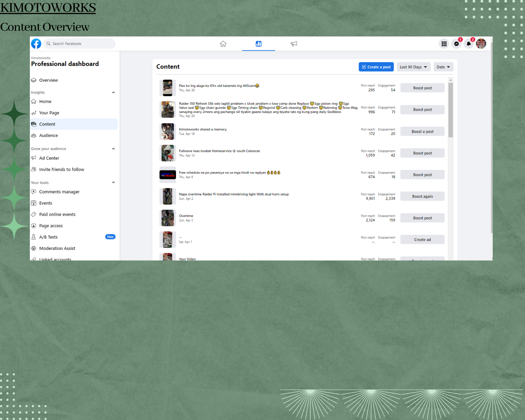Open the notifications bell icon
This screenshot has width=525, height=420.
click(x=469, y=44)
